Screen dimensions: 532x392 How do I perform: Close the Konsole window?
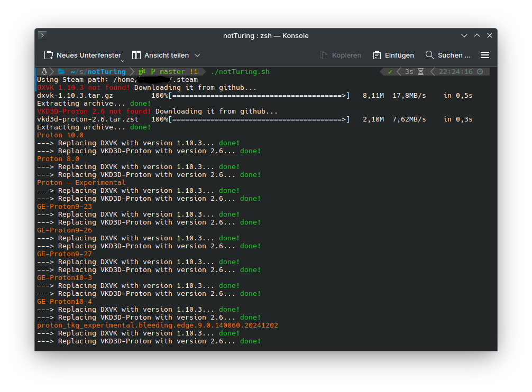(x=490, y=35)
